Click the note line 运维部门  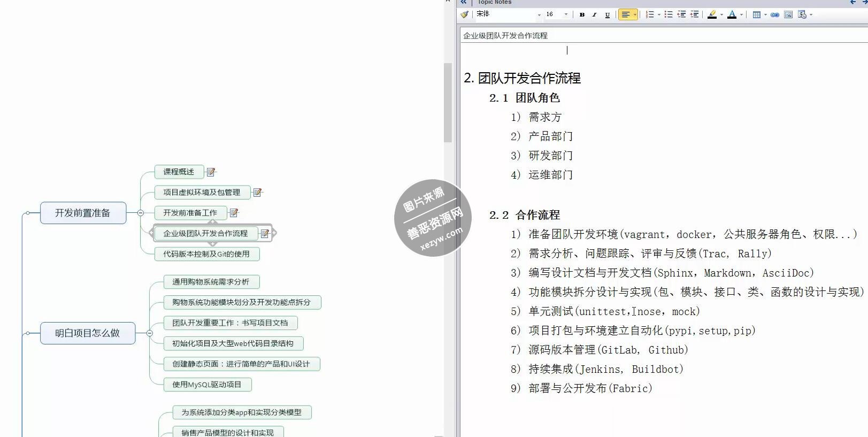click(x=550, y=175)
